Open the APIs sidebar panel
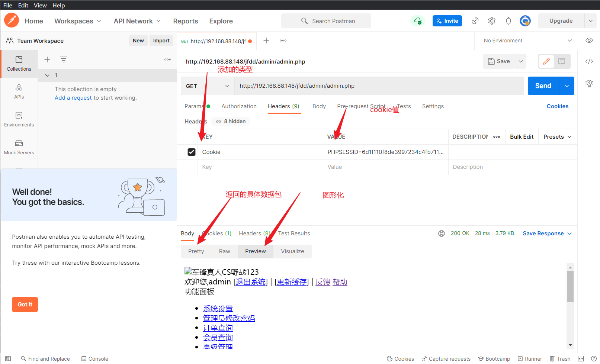 (19, 92)
